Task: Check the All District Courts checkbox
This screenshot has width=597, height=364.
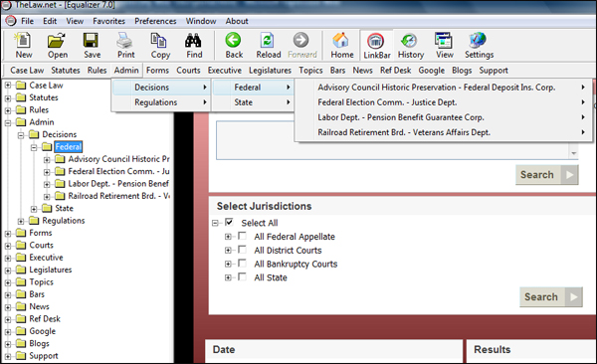Action: pyautogui.click(x=242, y=250)
